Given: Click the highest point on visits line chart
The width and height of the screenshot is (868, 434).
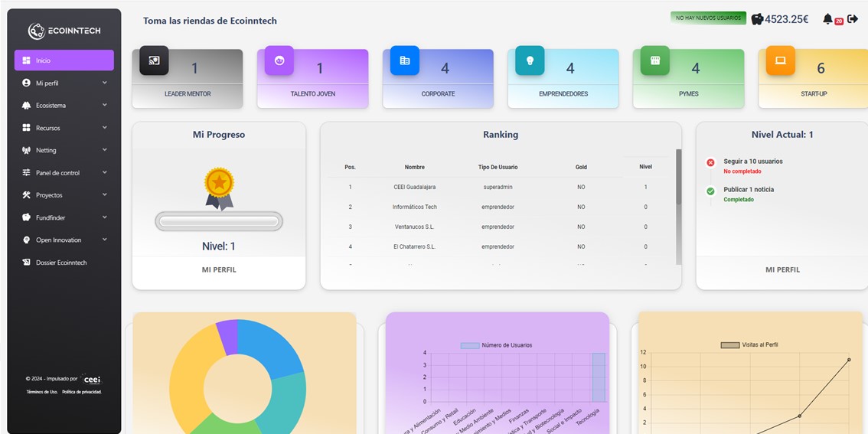Looking at the screenshot, I should tap(849, 360).
